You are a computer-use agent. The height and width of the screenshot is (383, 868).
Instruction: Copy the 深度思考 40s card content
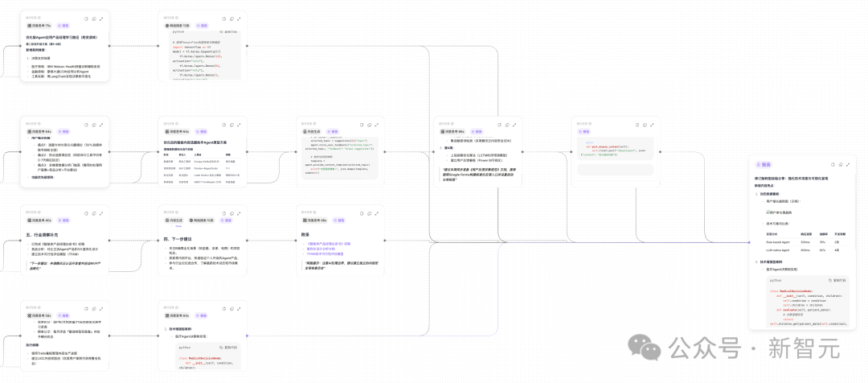click(x=93, y=213)
